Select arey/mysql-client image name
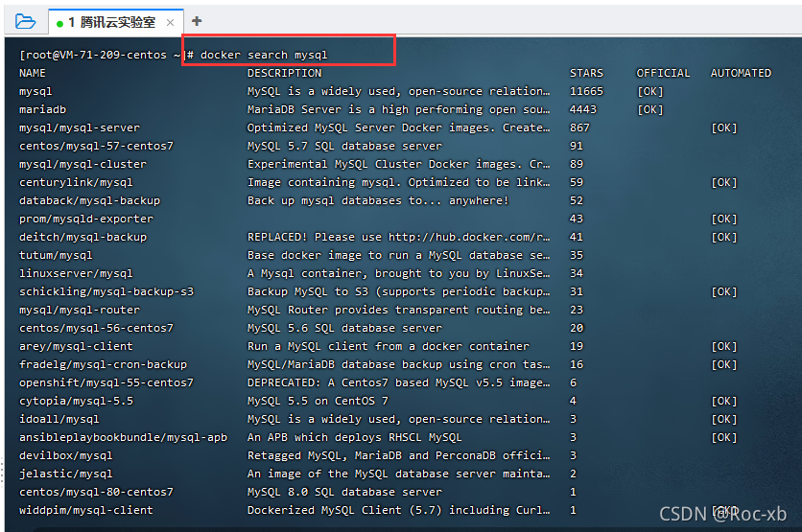The width and height of the screenshot is (802, 532). [x=76, y=346]
